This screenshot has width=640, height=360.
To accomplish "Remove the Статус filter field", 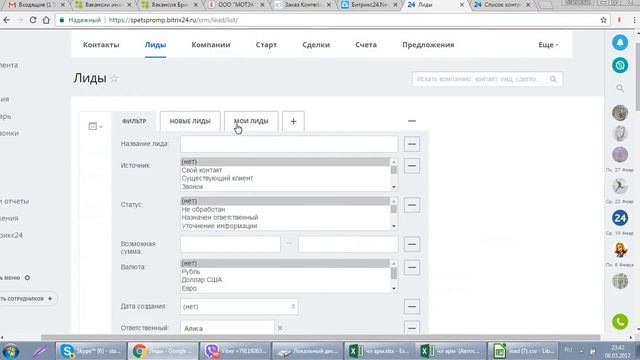I will [x=412, y=205].
